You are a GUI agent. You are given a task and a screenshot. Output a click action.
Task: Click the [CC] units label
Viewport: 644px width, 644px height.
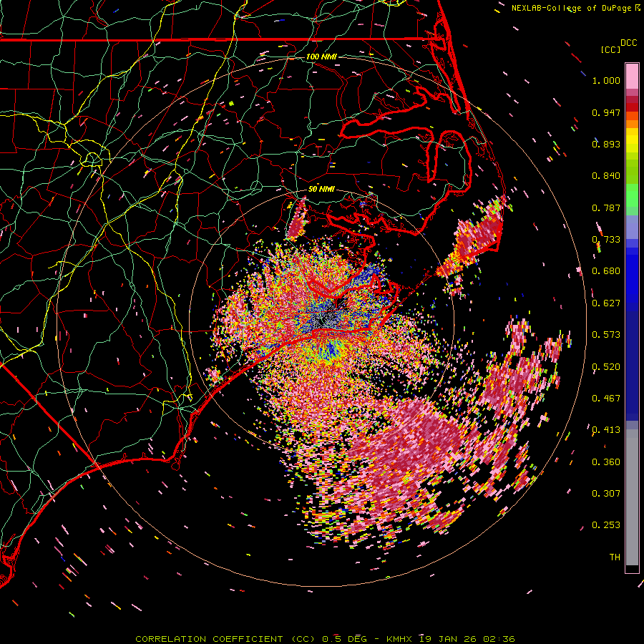pyautogui.click(x=610, y=49)
